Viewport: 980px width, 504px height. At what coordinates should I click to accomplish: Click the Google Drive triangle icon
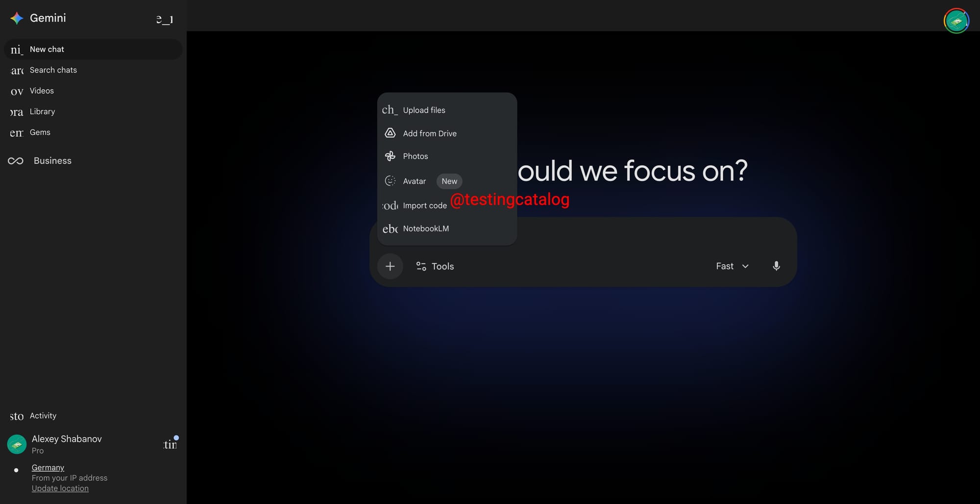[x=390, y=133]
